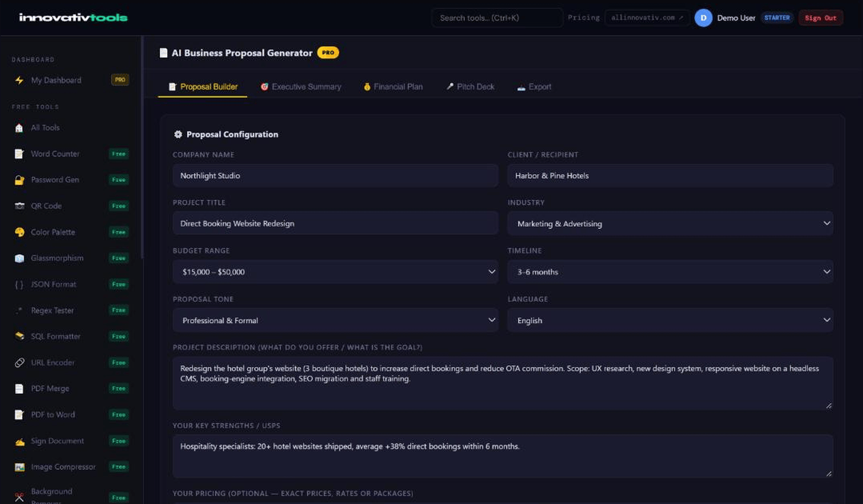Click the Word Counter document icon
Screen dimensions: 863x504
click(19, 154)
